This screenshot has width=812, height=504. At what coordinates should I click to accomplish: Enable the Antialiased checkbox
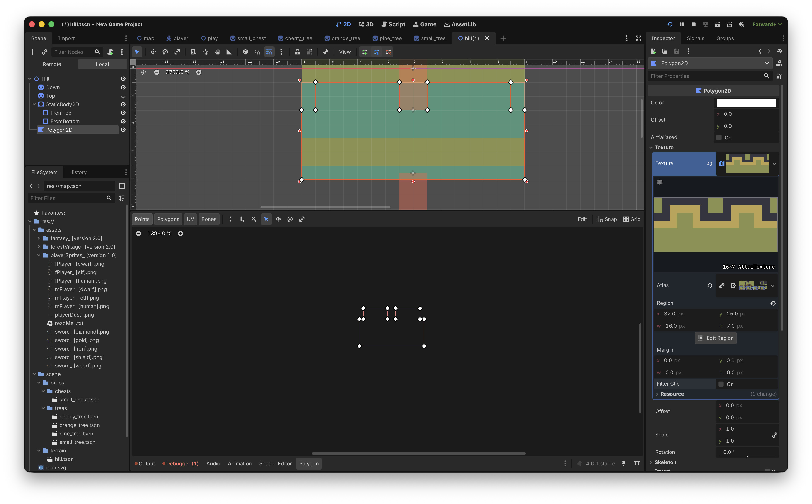719,137
